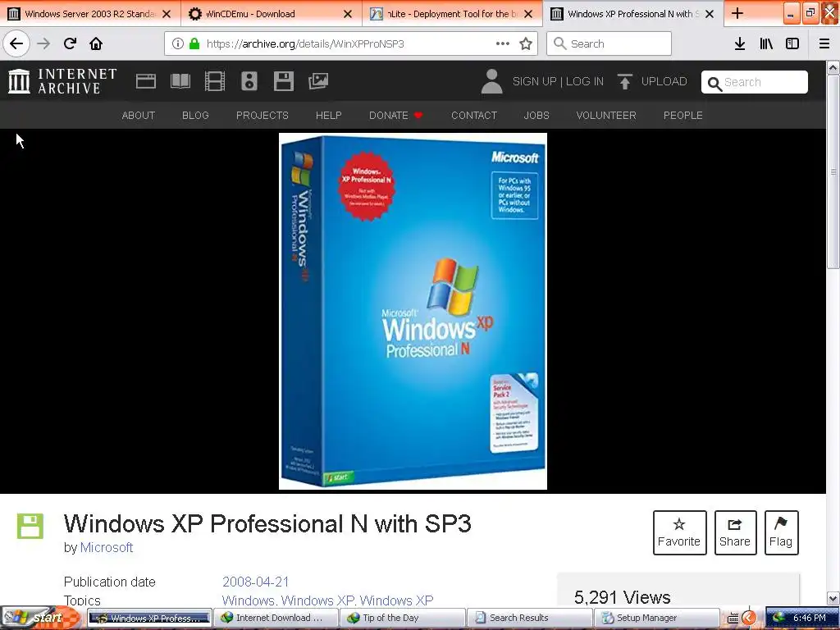
Task: Click the Windows Start button
Action: click(x=40, y=618)
